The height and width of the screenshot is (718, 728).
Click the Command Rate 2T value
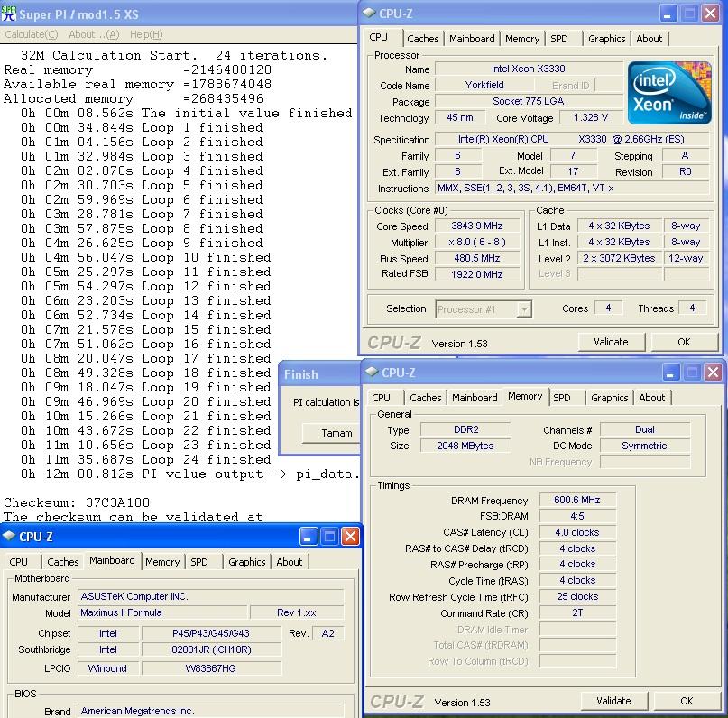(x=577, y=612)
